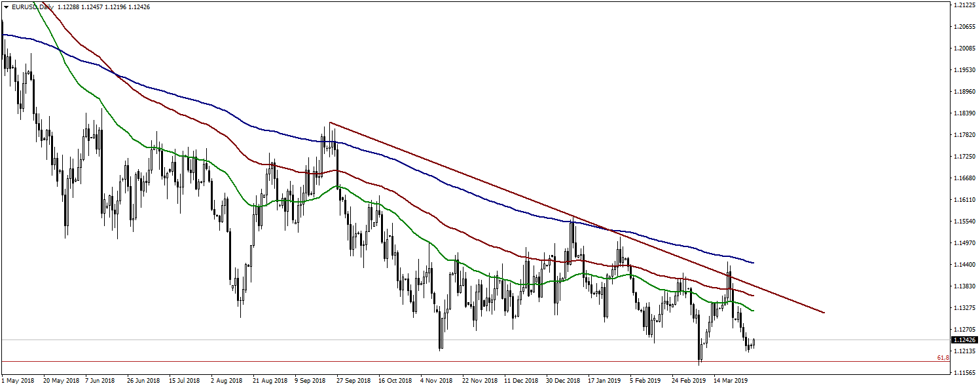Select the last candlestick on the chart
This screenshot has width=980, height=388.
754,342
